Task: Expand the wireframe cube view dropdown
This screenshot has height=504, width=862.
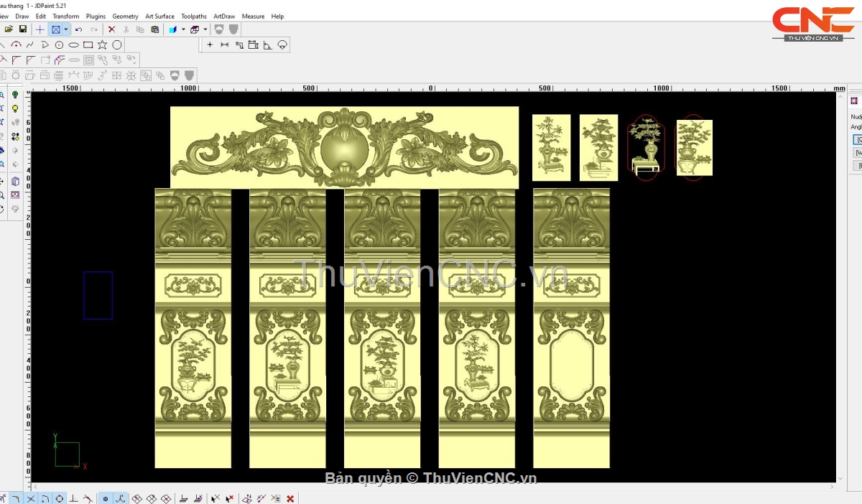Action: coord(205,29)
